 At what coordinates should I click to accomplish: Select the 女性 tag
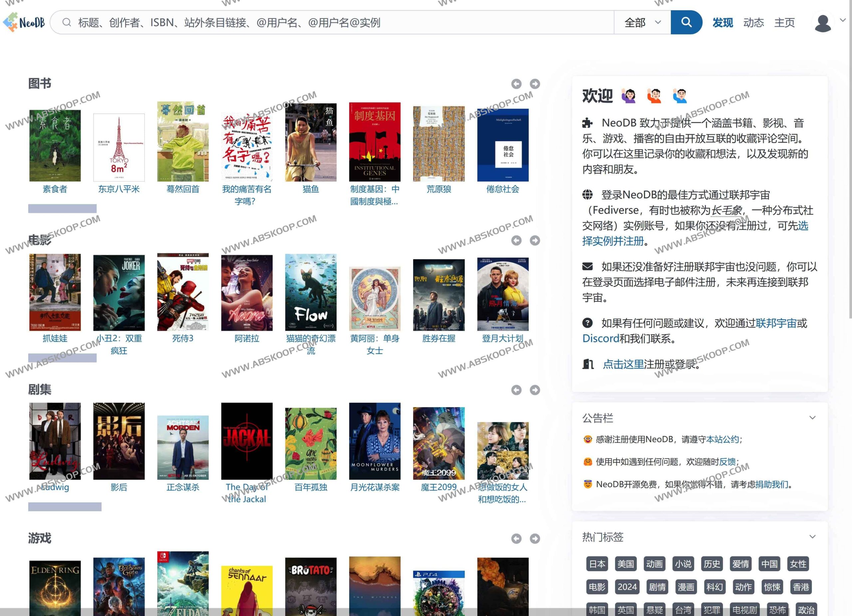798,564
